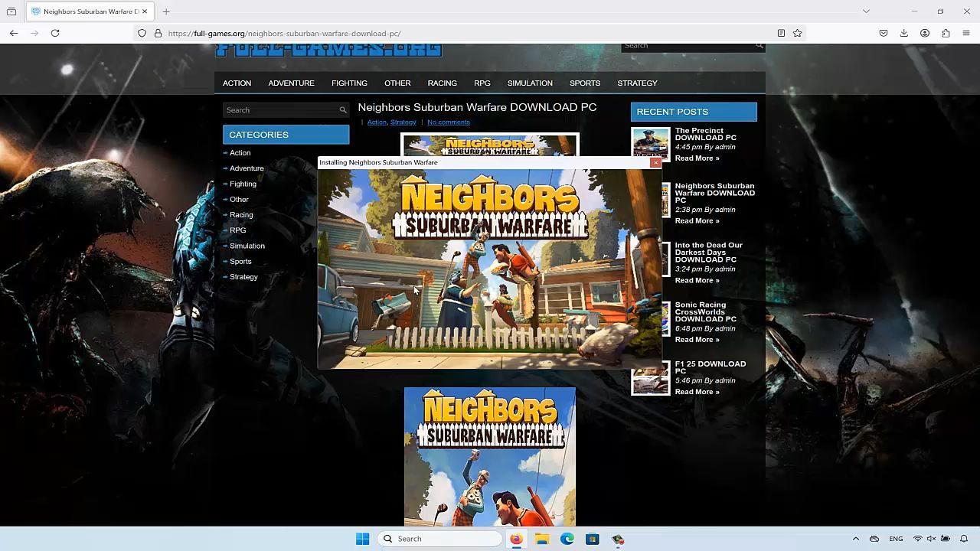Open the Firefox downloads panel
980x551 pixels.
(904, 33)
